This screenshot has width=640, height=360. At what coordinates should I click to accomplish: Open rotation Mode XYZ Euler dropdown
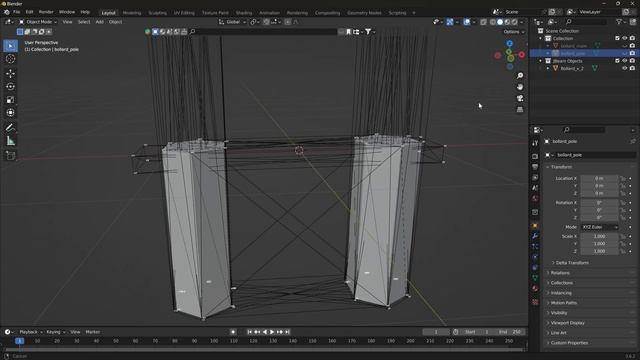599,227
